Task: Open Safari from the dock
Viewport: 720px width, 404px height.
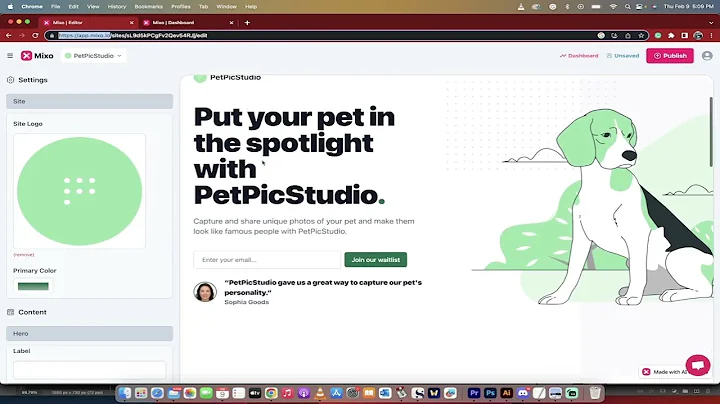Action: coord(157,393)
